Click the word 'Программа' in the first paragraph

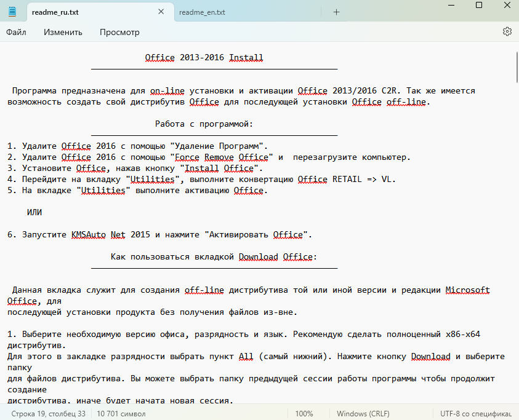point(34,91)
